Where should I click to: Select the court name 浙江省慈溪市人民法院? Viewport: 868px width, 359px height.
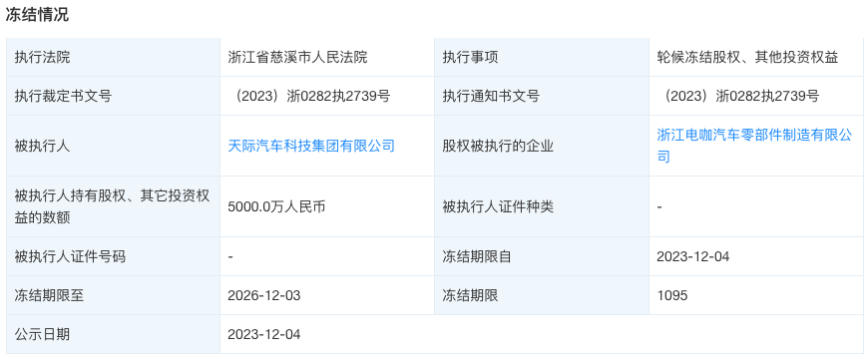(x=297, y=57)
